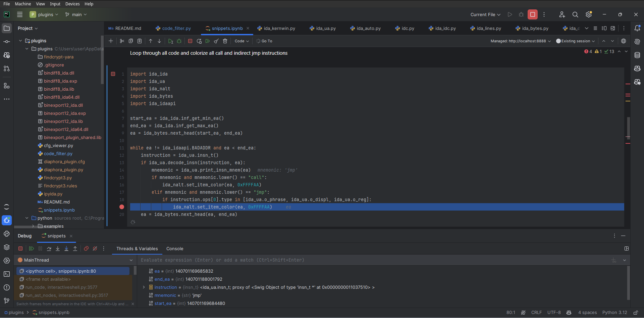Collapse the python sources root folder
This screenshot has width=644, height=318.
tap(27, 218)
